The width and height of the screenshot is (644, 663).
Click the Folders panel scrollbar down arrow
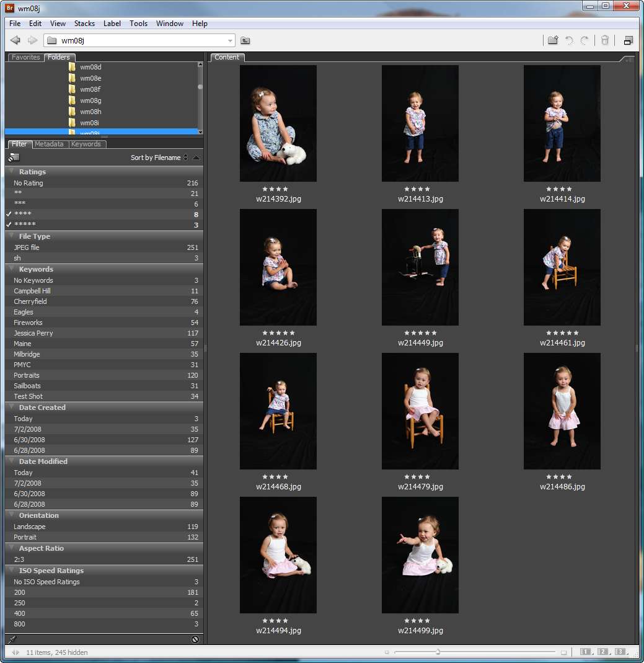point(200,132)
